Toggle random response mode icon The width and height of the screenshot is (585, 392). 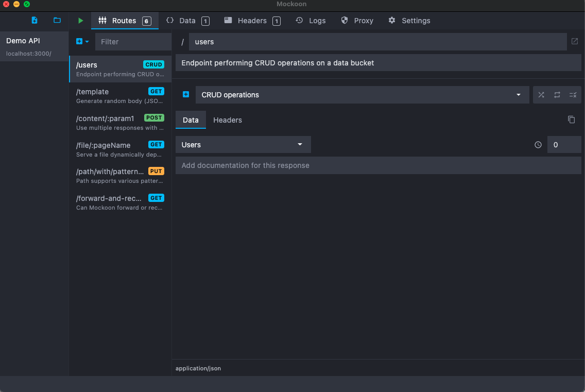541,95
